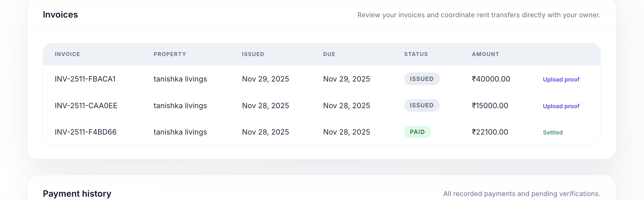
Task: Click the ISSUED badge on the ₹15000.00 invoice
Action: [x=422, y=105]
